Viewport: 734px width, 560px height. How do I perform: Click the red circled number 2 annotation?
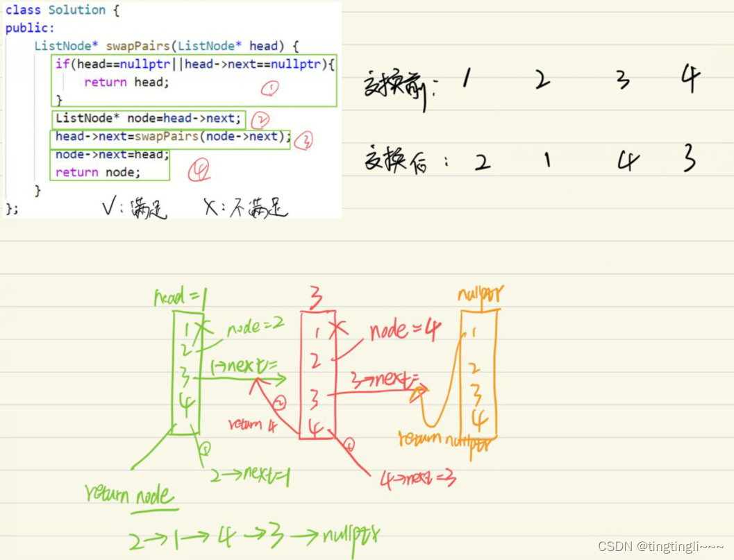pos(260,119)
